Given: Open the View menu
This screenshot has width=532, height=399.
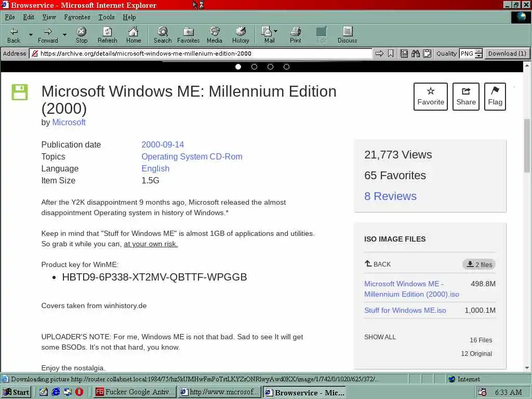Looking at the screenshot, I should click(49, 17).
